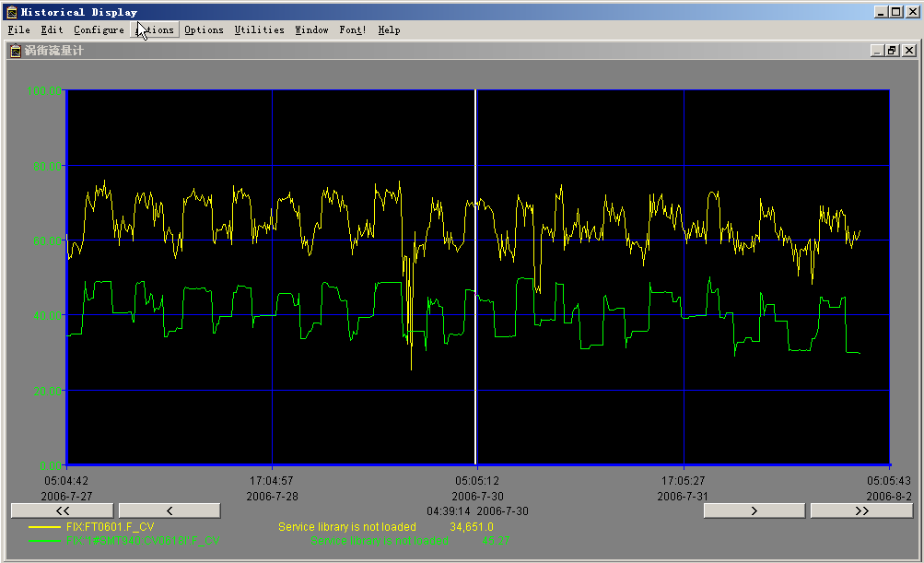
Task: Jump forward with the >> button
Action: 860,510
